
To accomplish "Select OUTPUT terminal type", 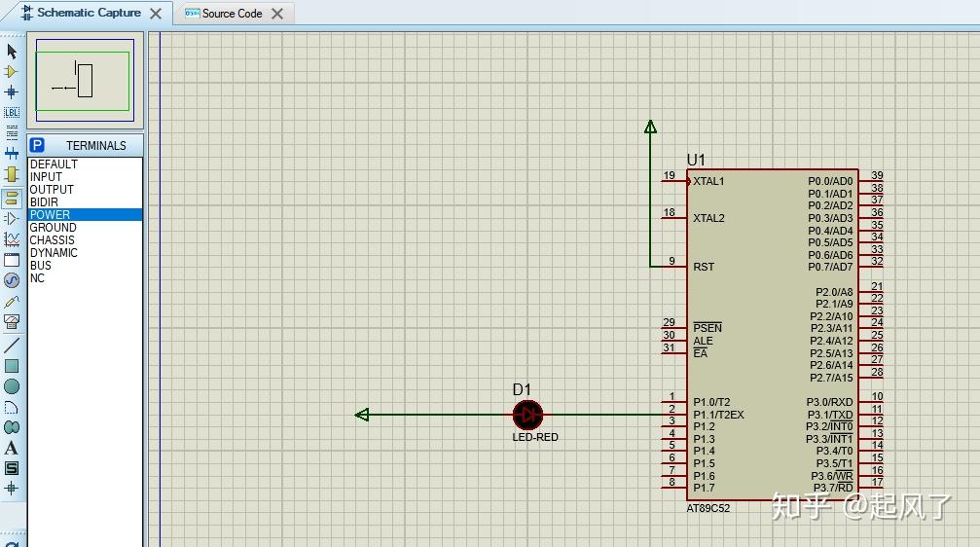I will (x=85, y=190).
